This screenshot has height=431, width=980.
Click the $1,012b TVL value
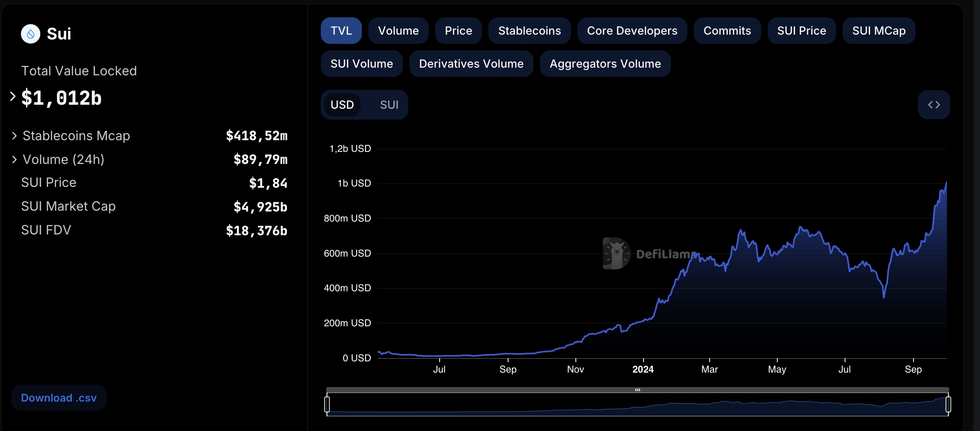coord(61,98)
